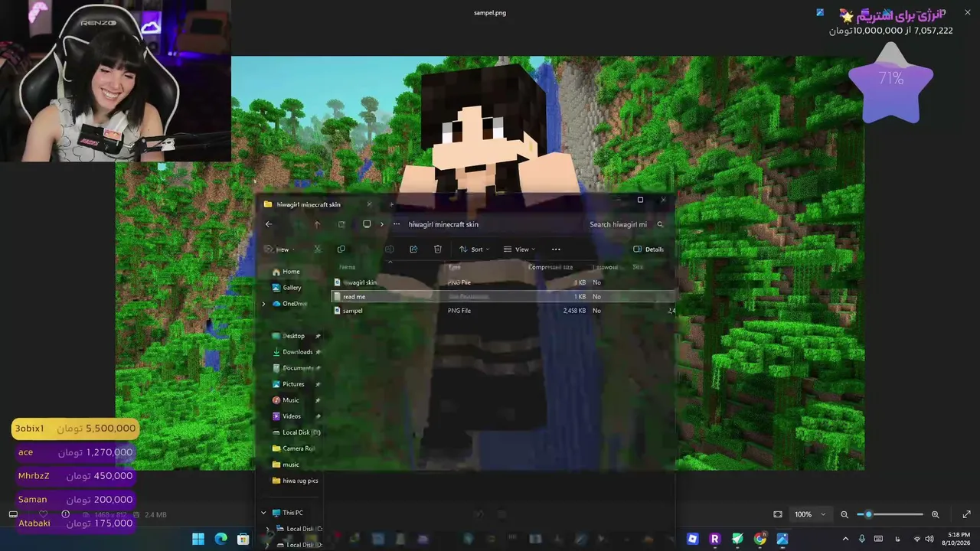Add a new File Explorer tab
The image size is (980, 551).
pos(391,204)
